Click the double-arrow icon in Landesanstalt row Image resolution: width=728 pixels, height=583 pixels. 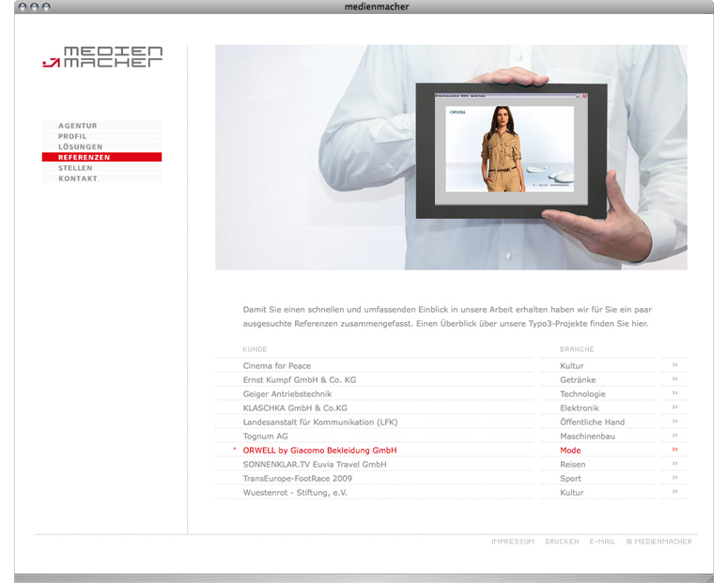tap(675, 421)
